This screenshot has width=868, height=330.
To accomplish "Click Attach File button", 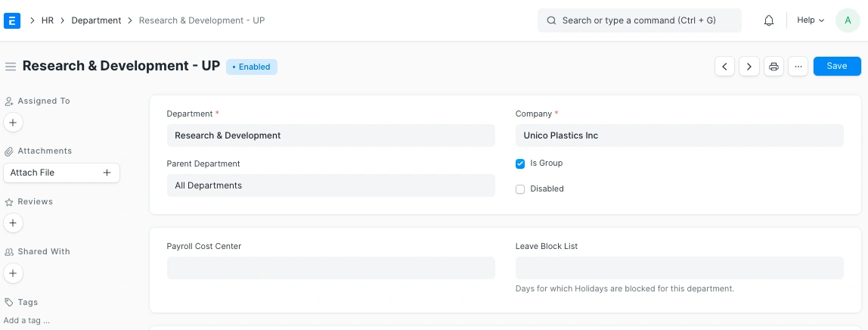I will [61, 173].
